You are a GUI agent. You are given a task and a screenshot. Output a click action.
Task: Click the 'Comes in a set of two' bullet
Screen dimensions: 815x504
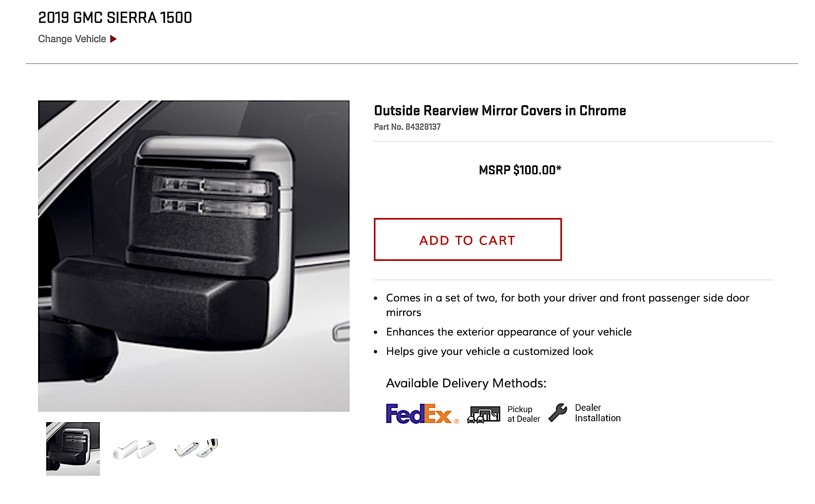click(x=568, y=305)
